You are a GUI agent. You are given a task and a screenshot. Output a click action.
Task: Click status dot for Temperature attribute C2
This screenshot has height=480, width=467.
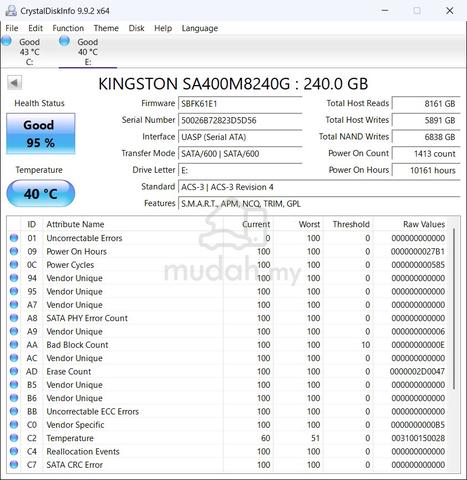(14, 438)
